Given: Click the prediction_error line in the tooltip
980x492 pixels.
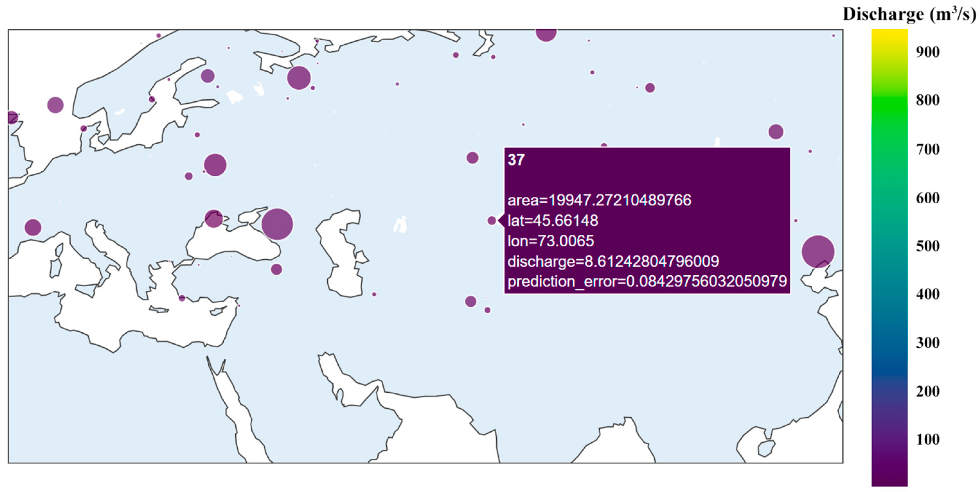Looking at the screenshot, I should (647, 281).
